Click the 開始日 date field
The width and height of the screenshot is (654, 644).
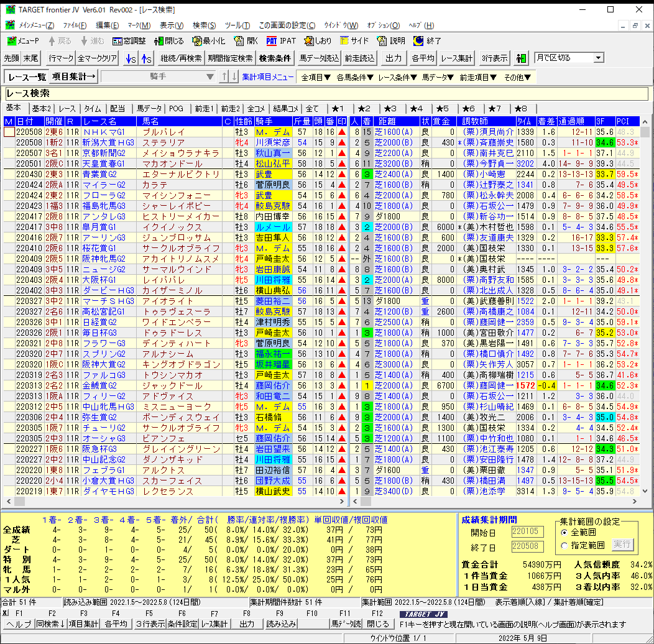click(527, 531)
